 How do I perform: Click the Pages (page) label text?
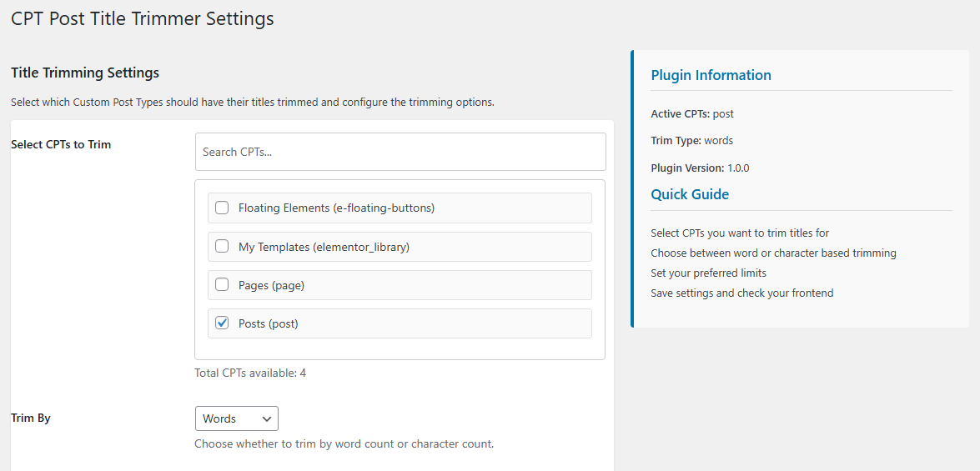click(271, 285)
